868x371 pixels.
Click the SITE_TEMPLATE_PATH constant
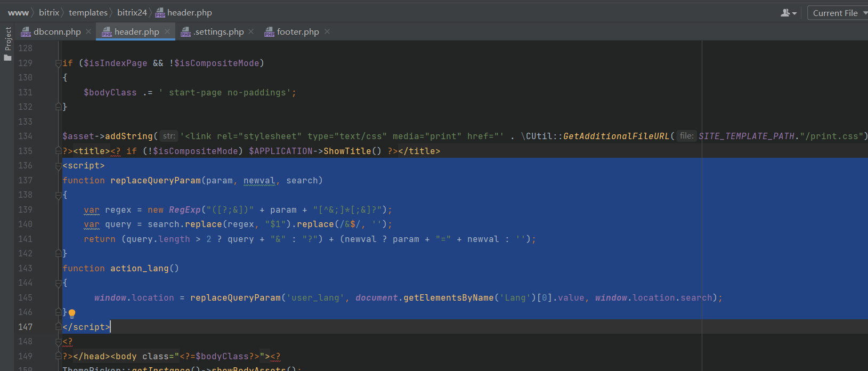(747, 136)
